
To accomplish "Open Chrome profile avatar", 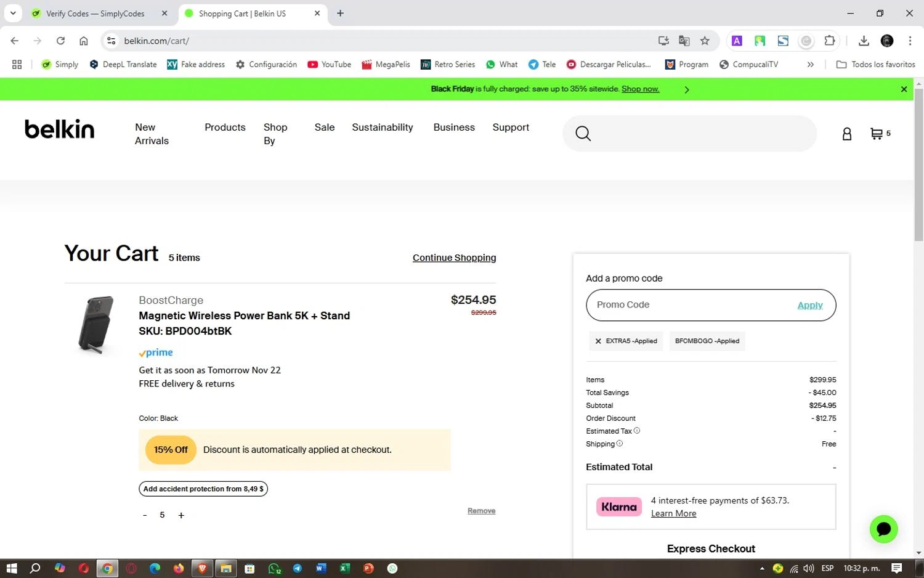I will pyautogui.click(x=887, y=41).
